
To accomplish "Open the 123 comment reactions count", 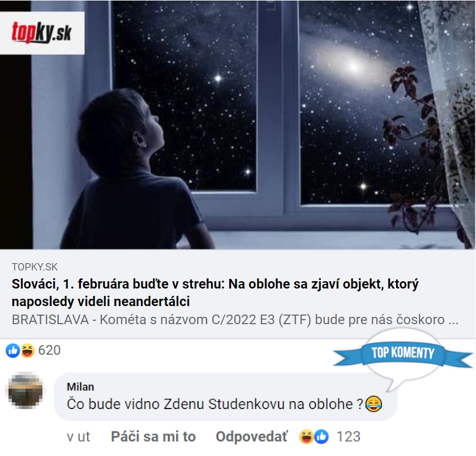I will [x=349, y=437].
